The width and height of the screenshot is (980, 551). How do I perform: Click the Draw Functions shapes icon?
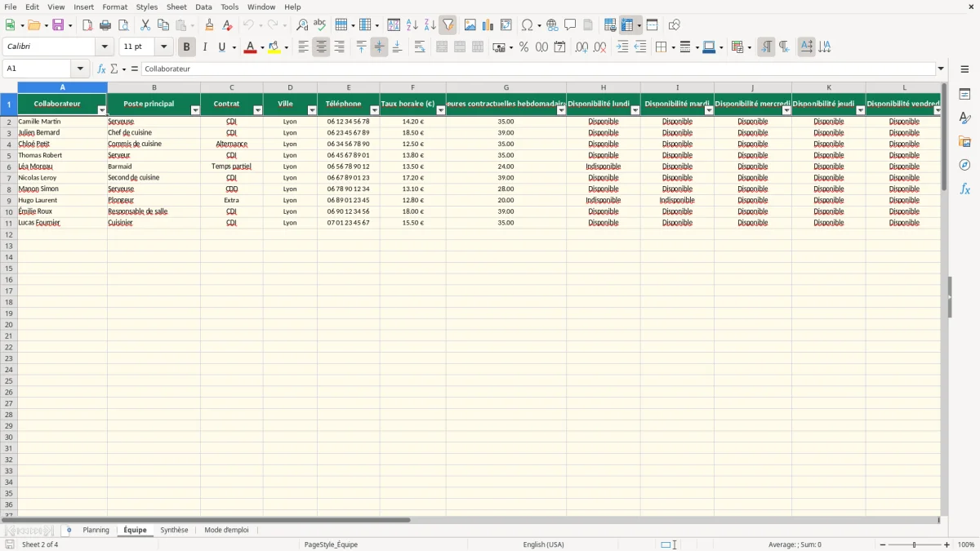(x=675, y=25)
